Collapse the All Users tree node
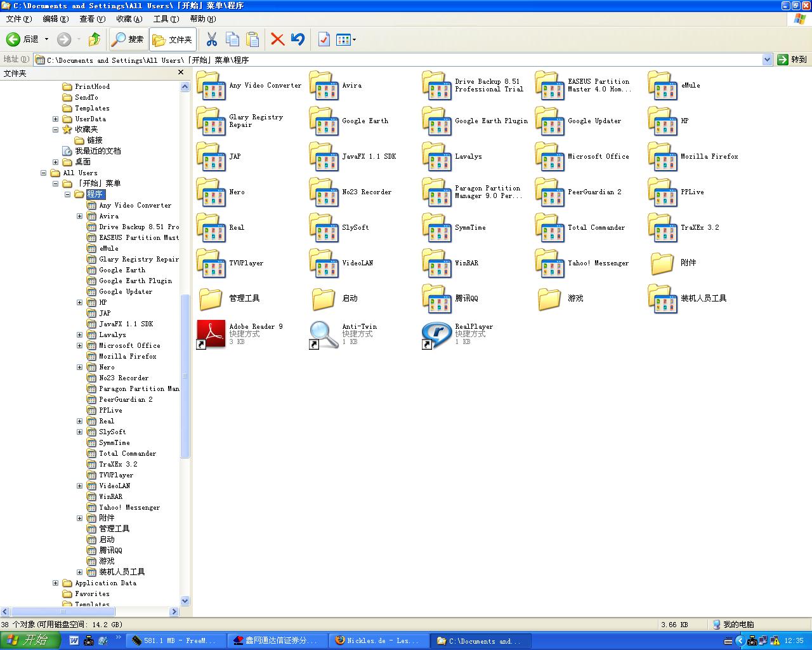Viewport: 812px width, 650px height. (43, 173)
